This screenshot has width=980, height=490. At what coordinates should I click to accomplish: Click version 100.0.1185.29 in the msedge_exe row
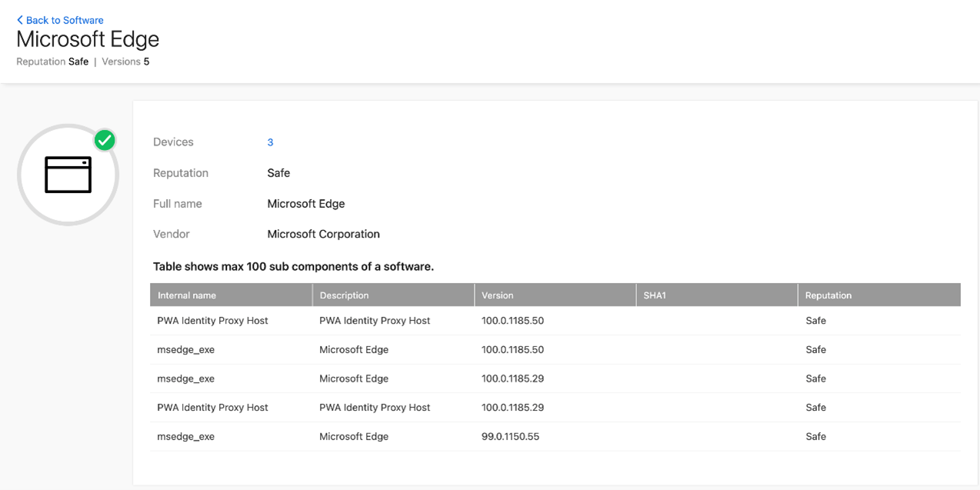[512, 378]
